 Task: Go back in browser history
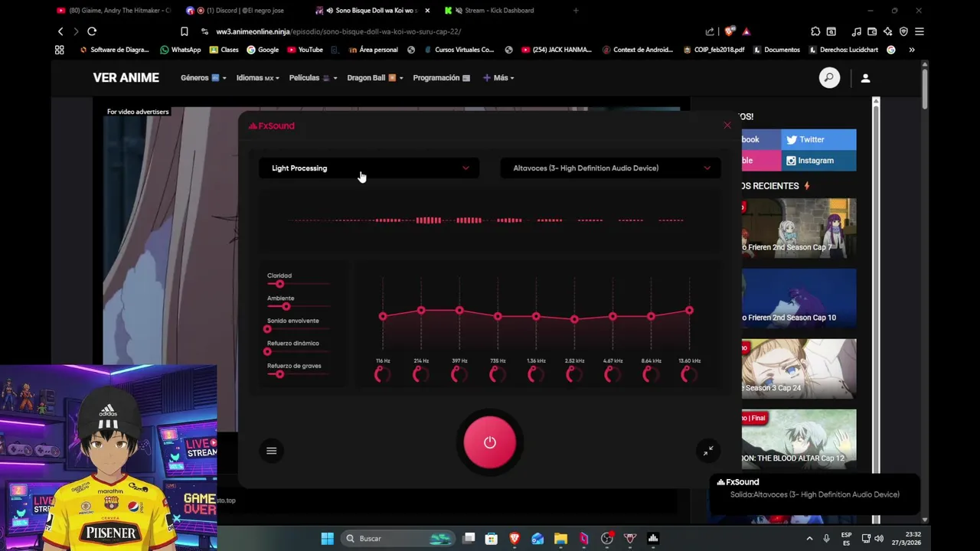60,31
